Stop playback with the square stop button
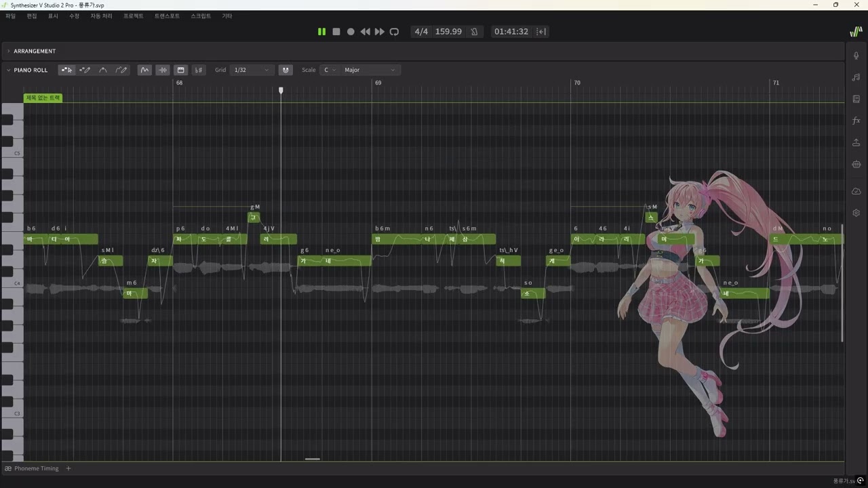 (x=336, y=32)
